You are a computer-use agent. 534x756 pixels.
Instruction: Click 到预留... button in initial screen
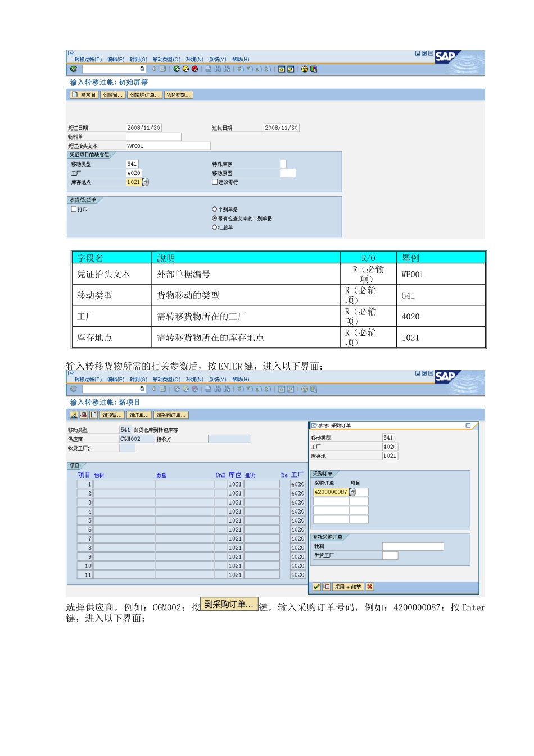point(112,95)
